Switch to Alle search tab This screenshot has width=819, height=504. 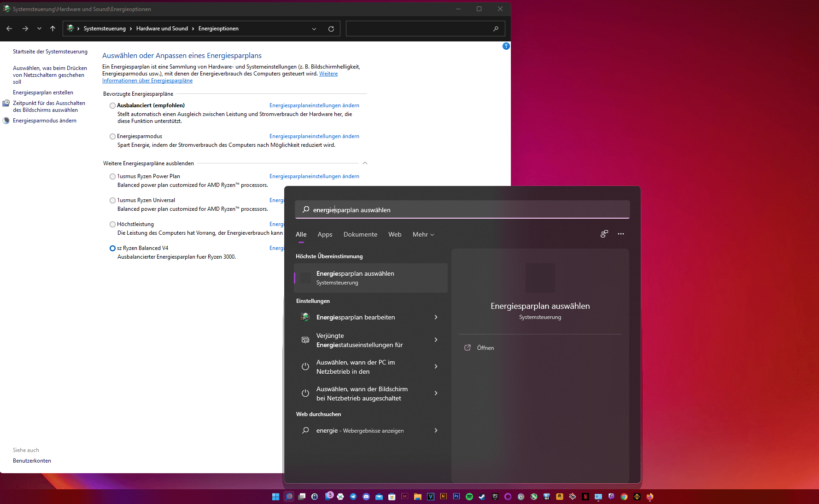click(x=301, y=234)
